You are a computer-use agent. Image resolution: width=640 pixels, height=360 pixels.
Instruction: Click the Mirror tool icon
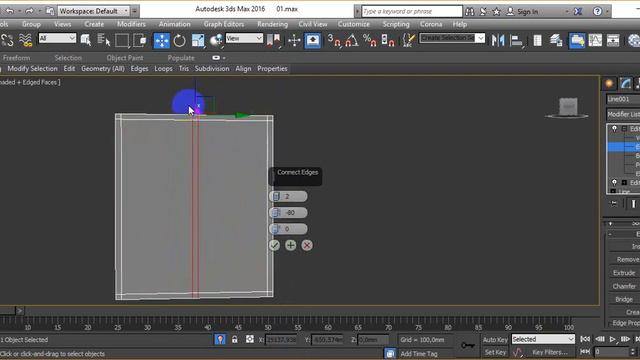tap(498, 40)
